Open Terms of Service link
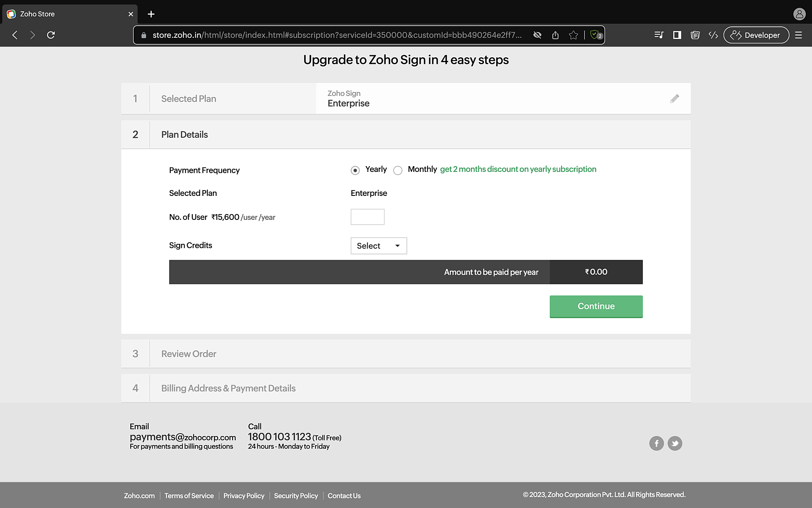812x508 pixels. pos(189,496)
